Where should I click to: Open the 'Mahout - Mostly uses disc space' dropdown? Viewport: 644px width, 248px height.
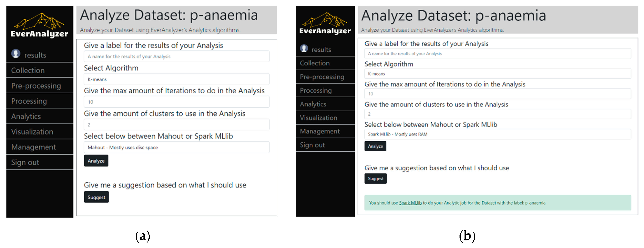(x=177, y=147)
